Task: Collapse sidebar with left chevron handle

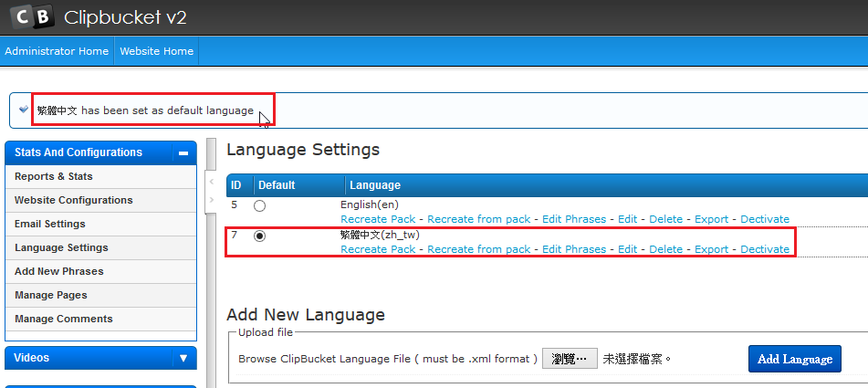Action: (x=212, y=182)
